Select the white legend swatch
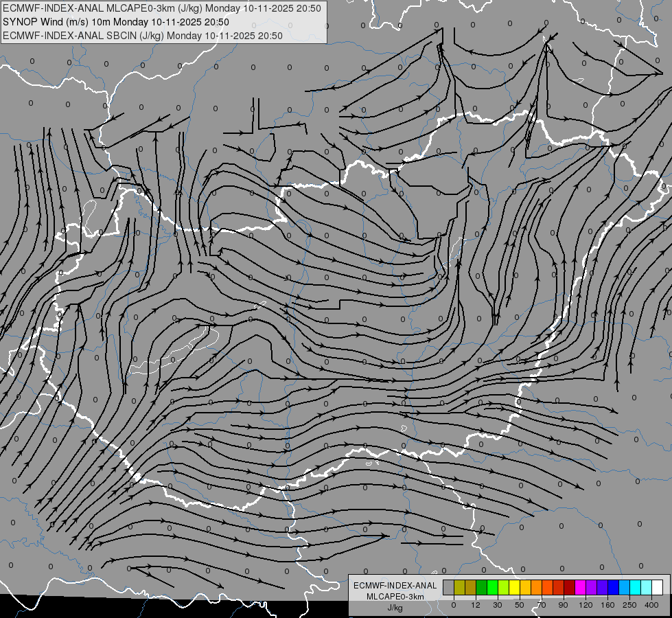Viewport: 672px width, 618px height. (x=658, y=587)
